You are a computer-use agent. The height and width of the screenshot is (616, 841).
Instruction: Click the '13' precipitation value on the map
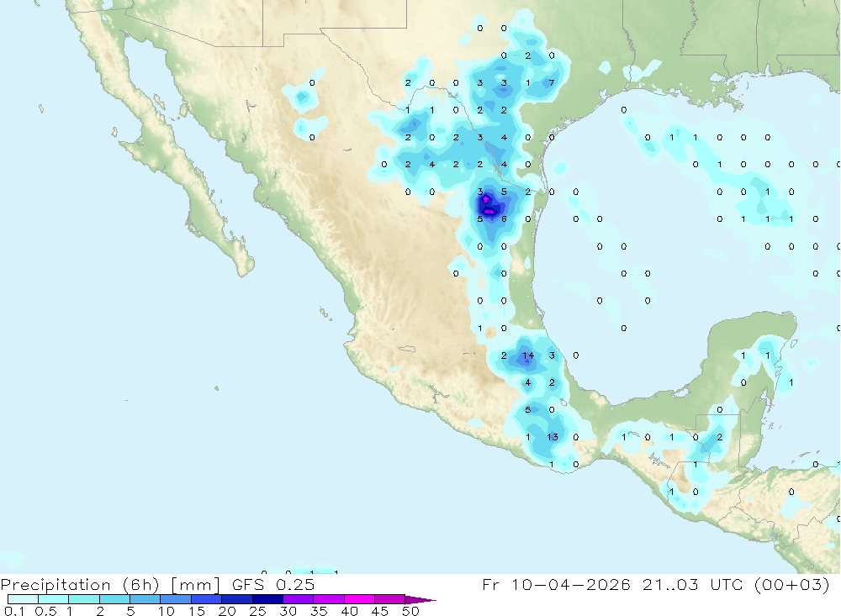[x=553, y=437]
